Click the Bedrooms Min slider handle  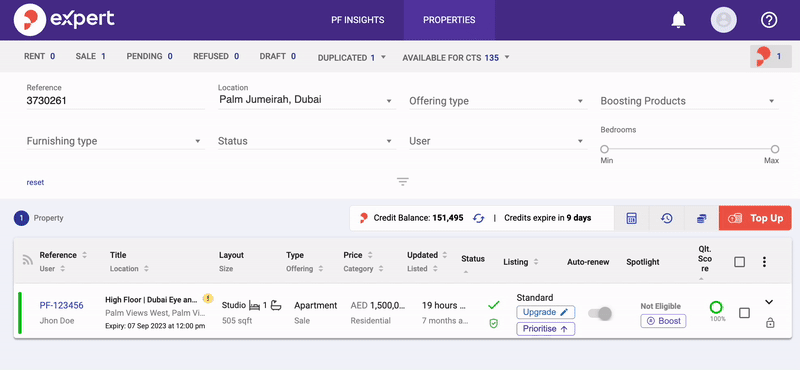click(605, 150)
